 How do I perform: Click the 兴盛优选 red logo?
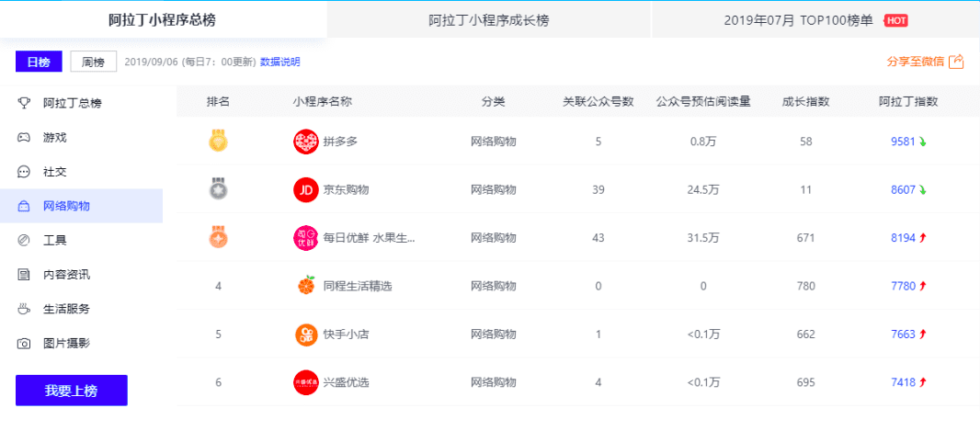coord(305,382)
